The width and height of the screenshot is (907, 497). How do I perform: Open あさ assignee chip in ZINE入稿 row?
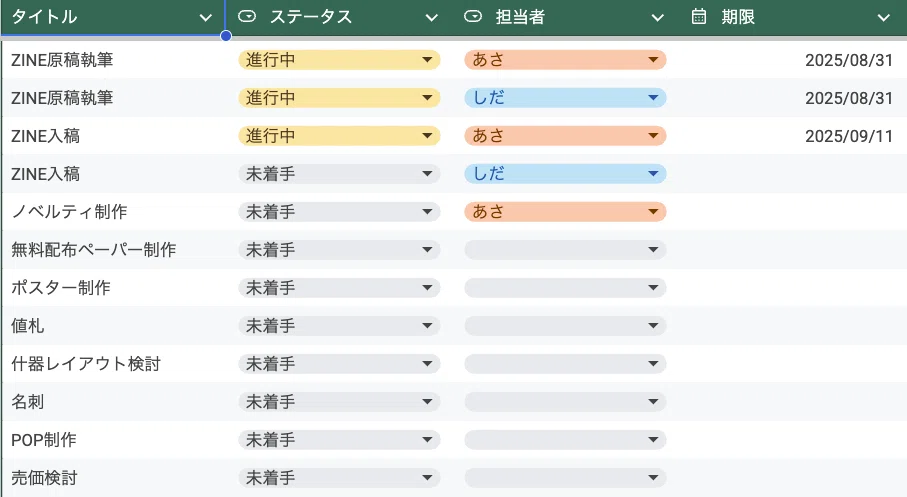(565, 136)
